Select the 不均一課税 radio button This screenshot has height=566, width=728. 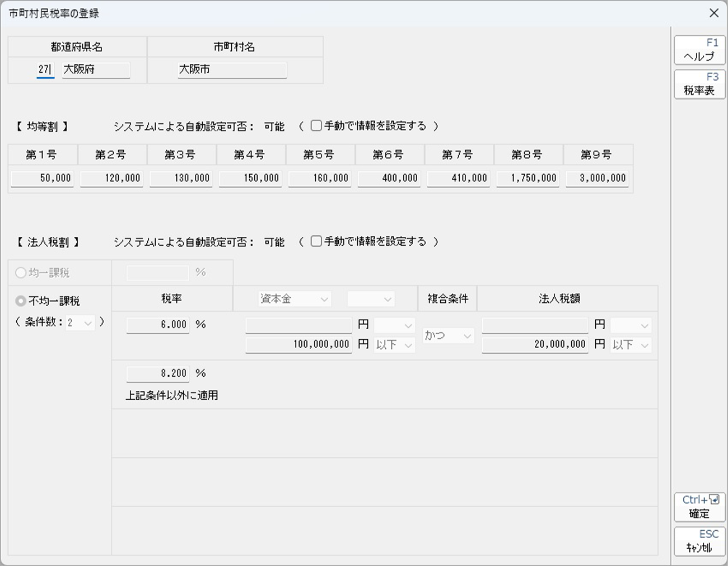(21, 301)
